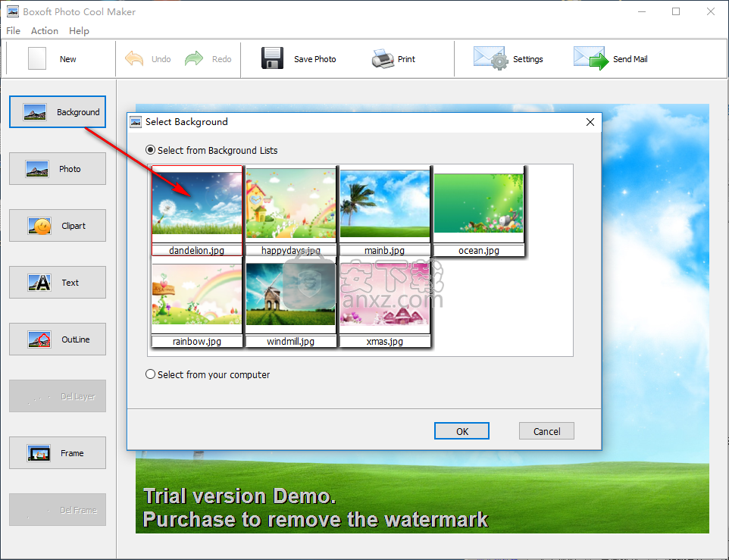The image size is (729, 560).
Task: Click the Select Background dialog title icon
Action: point(136,122)
